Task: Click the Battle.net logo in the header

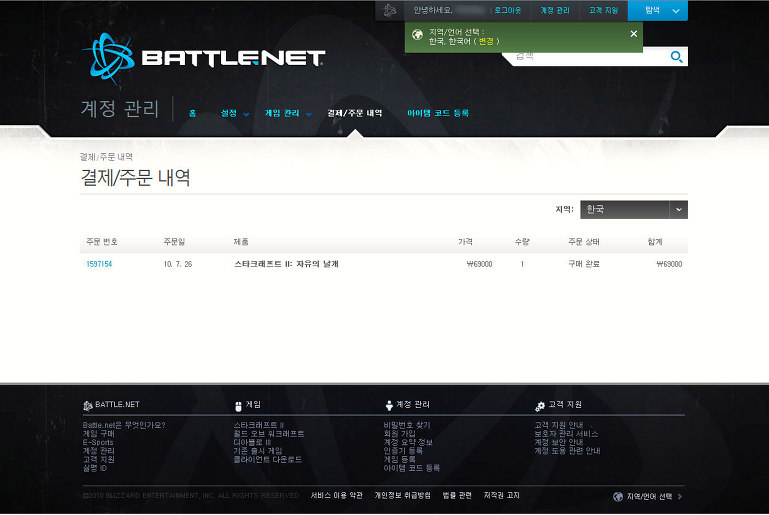Action: 204,58
